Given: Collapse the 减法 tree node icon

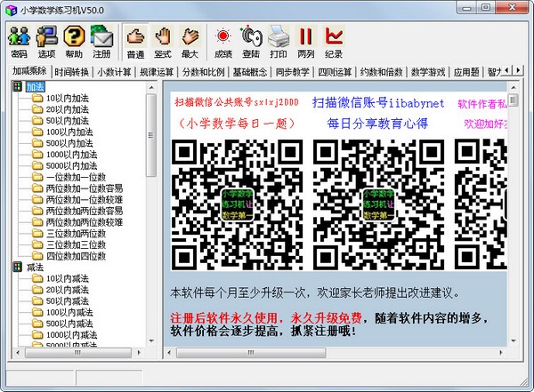Looking at the screenshot, I should (x=18, y=267).
